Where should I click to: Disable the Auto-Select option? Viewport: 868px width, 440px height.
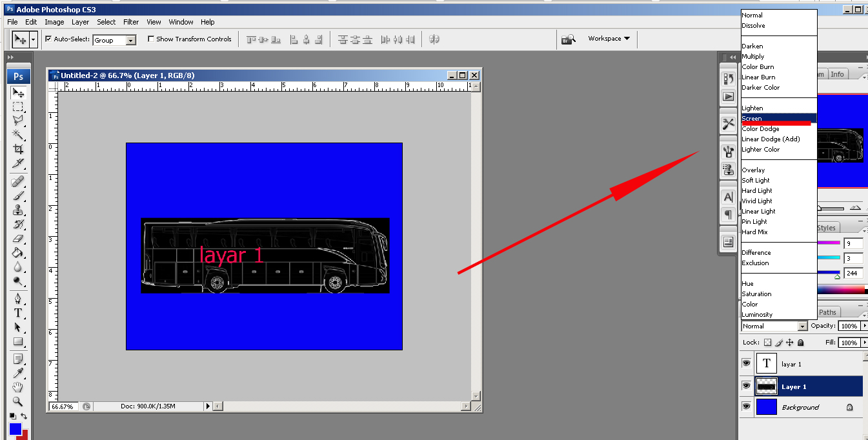(48, 38)
